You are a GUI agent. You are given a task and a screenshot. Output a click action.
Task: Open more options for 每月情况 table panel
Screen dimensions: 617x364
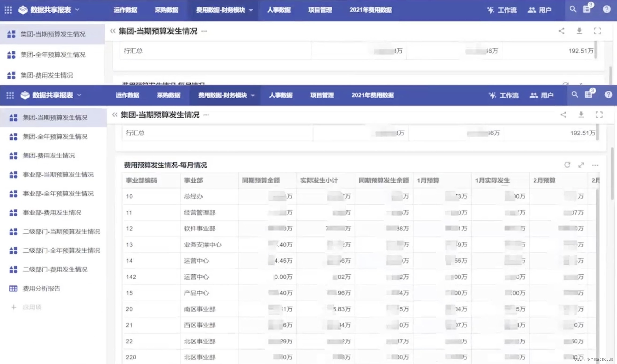coord(595,165)
